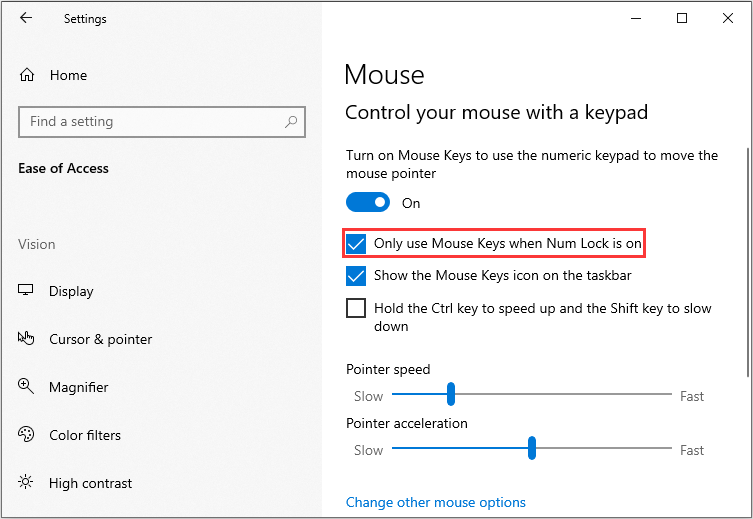
Task: Click the Magnifier zoom icon
Action: (26, 386)
